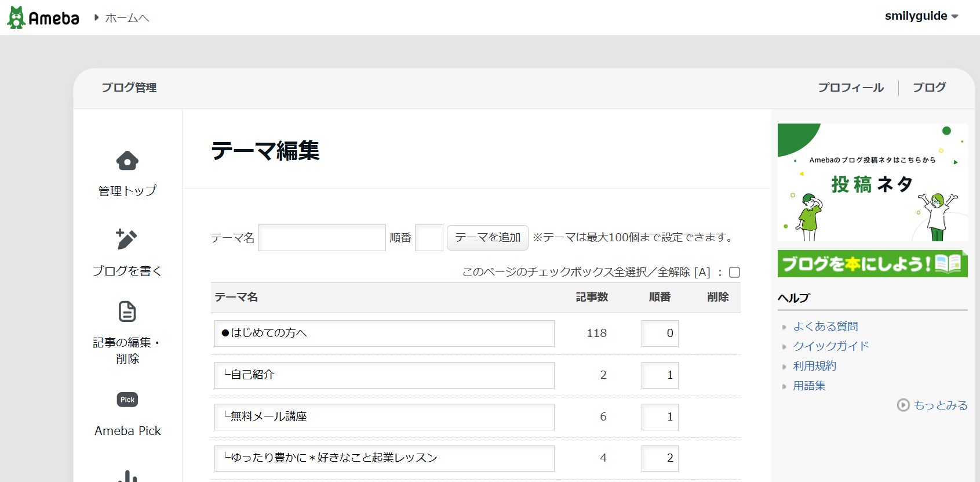Image resolution: width=980 pixels, height=482 pixels.
Task: Click article count 118 in first row
Action: point(596,334)
